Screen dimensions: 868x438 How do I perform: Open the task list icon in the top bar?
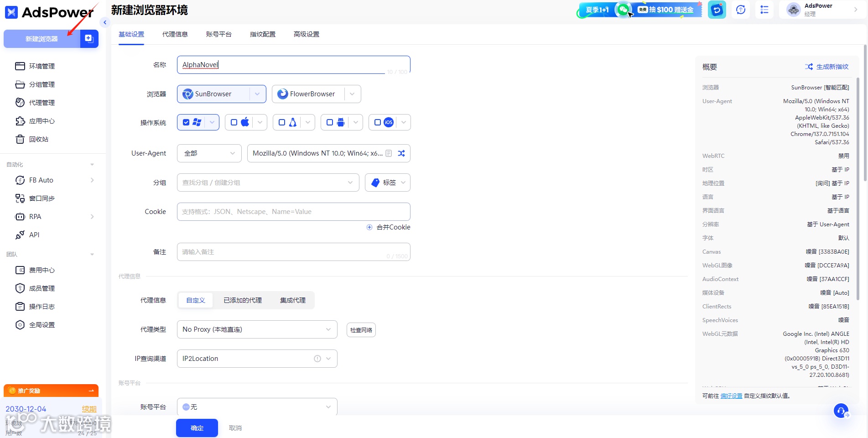click(x=764, y=10)
